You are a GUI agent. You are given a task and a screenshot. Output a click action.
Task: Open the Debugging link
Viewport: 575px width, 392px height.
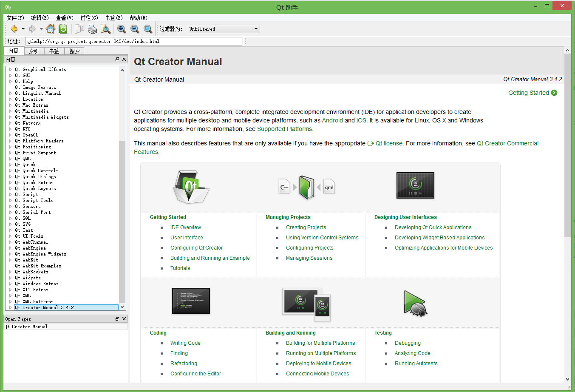click(408, 343)
